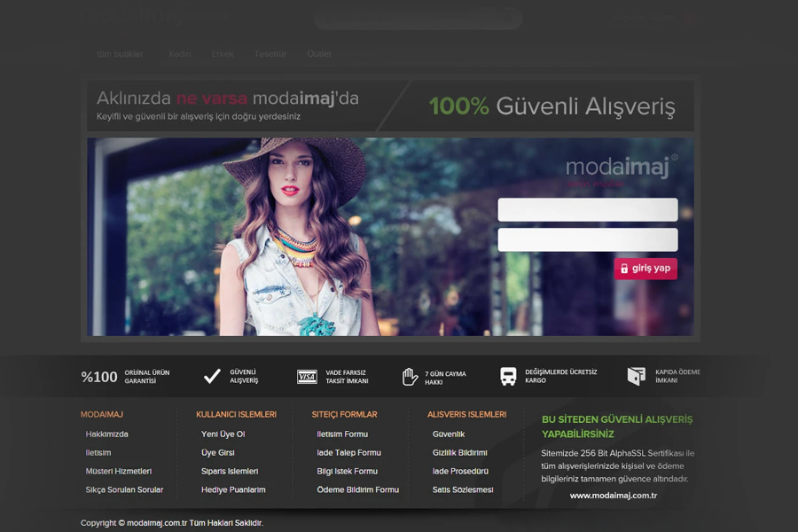Open Satis Sözlesmesi link
Image resolution: width=798 pixels, height=532 pixels.
pos(463,489)
